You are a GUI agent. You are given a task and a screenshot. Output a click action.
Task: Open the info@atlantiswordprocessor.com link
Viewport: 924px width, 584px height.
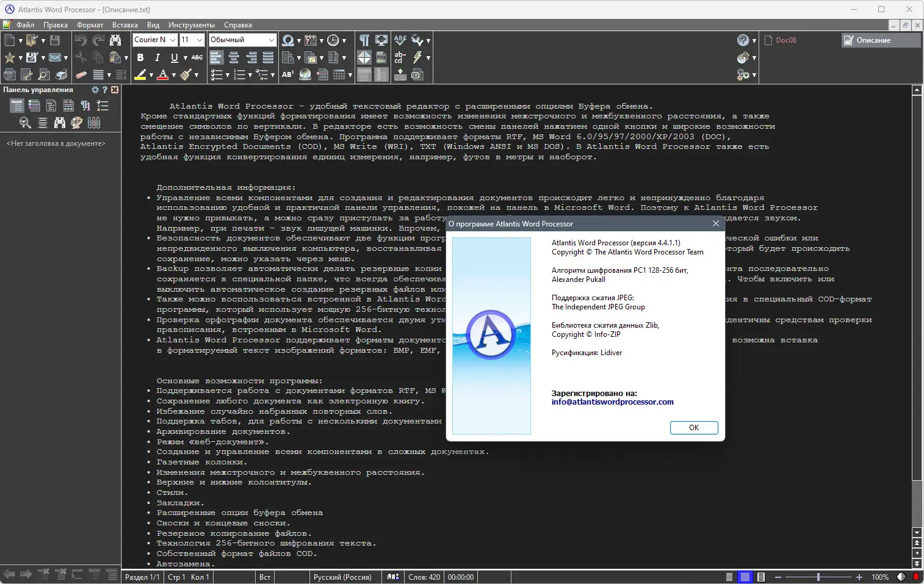coord(613,402)
